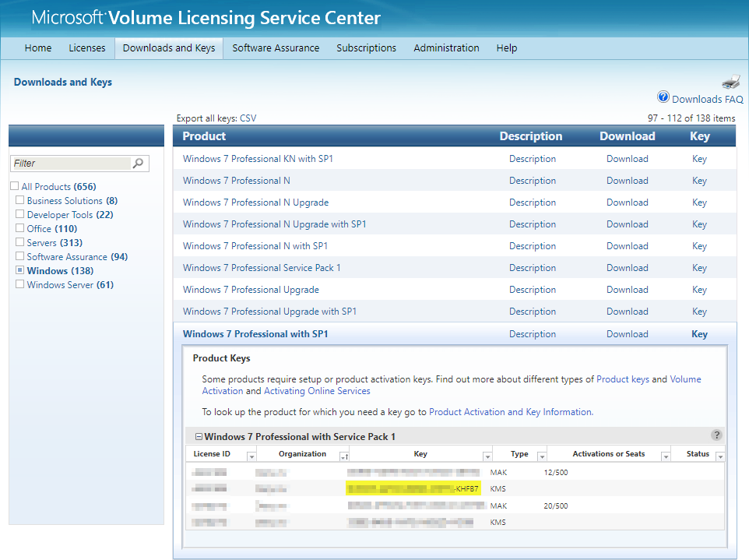Click the Downloads FAQ help icon
749x560 pixels.
coord(663,97)
